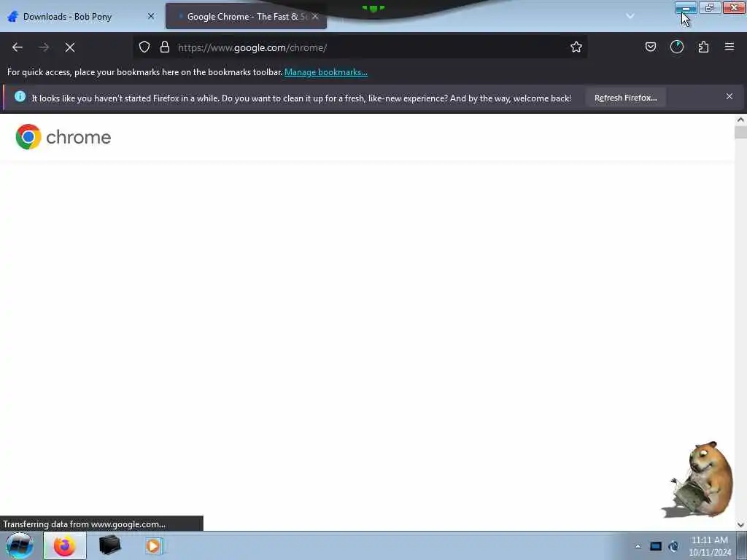Click the vertical scrollbar thumb
The image size is (747, 560).
(x=740, y=133)
